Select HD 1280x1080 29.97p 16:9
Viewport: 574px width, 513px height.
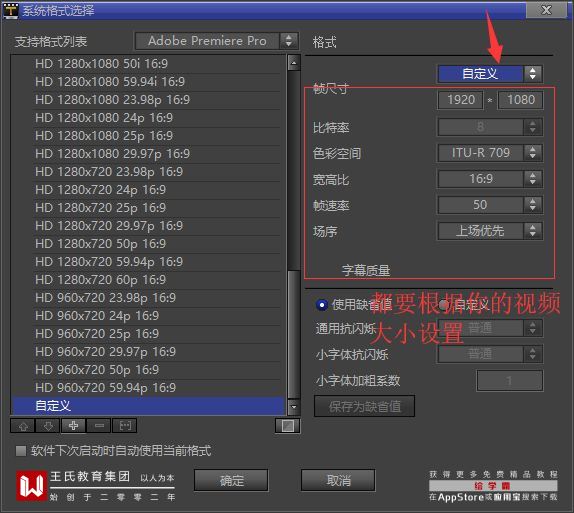148,153
